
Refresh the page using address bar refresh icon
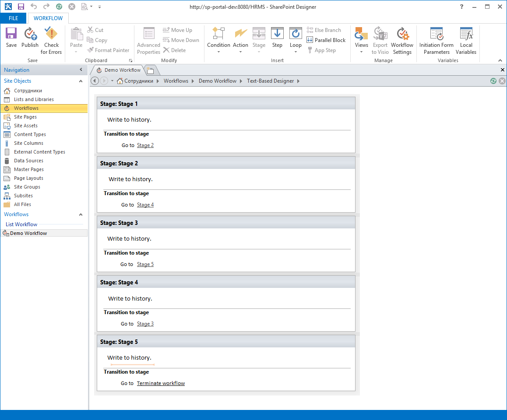pos(493,81)
